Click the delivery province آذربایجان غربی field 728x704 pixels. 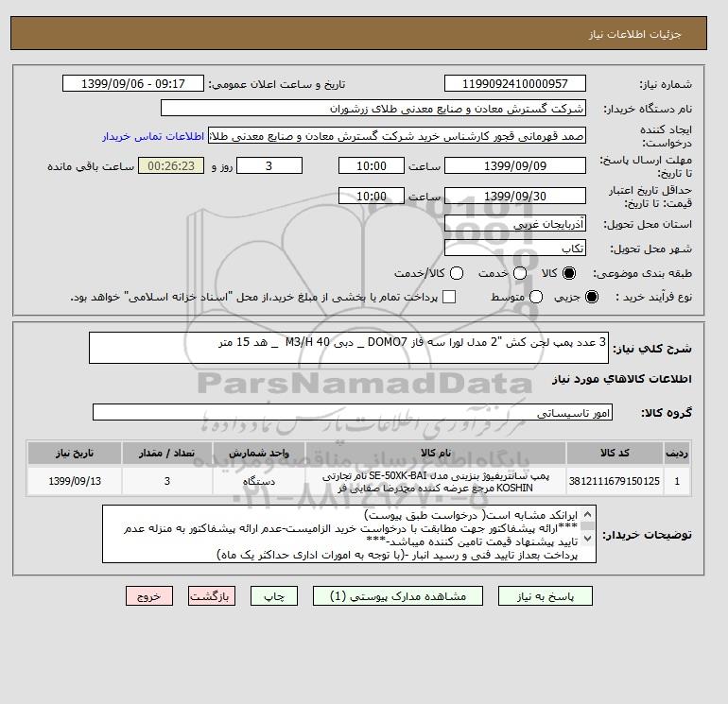[515, 224]
